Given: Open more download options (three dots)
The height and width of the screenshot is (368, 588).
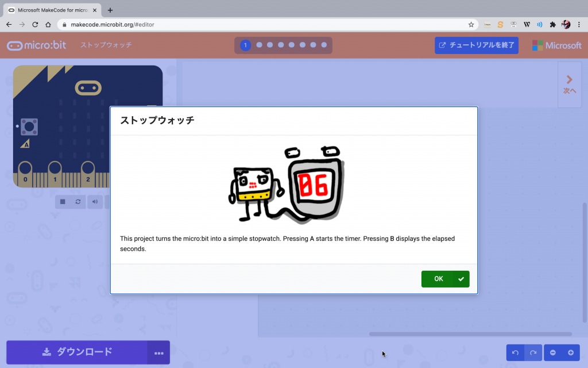Looking at the screenshot, I should point(158,352).
